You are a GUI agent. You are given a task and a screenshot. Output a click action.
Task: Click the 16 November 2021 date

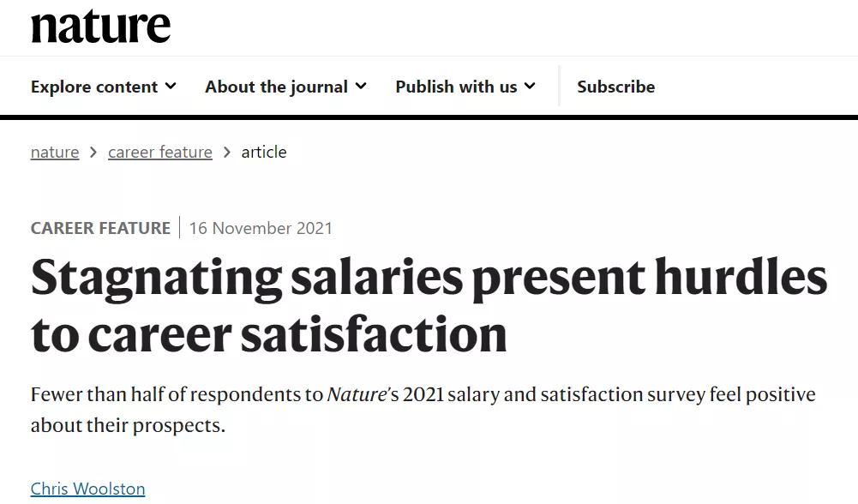pos(261,228)
